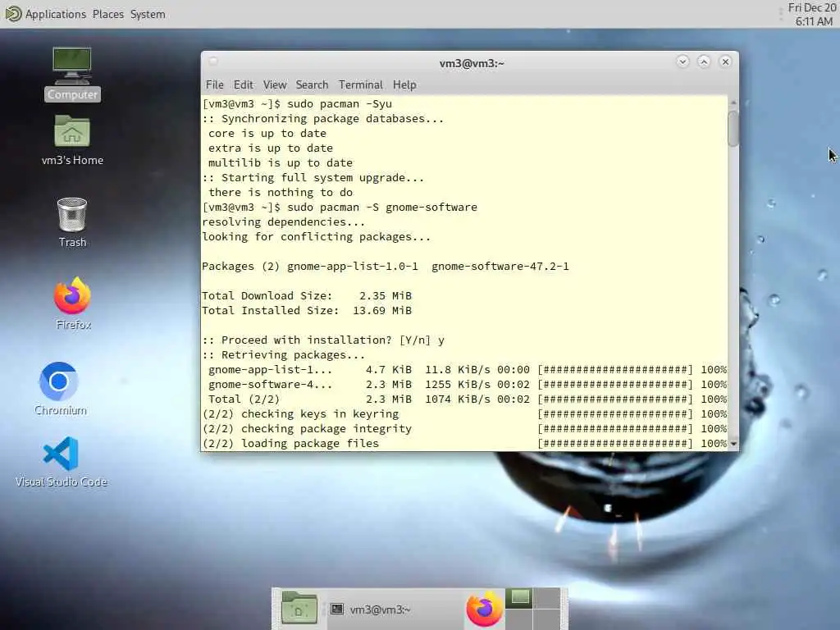Launch Chromium from the desktop
Screen dimensions: 840x630
(59, 389)
